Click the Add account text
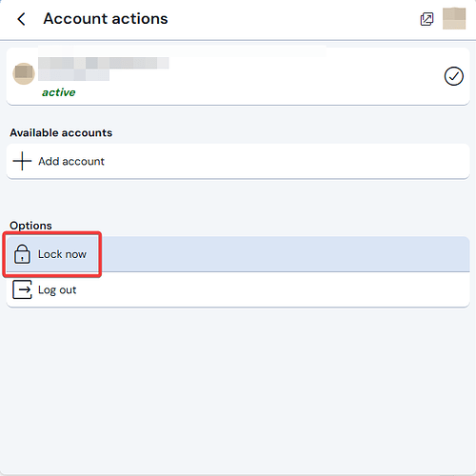 [x=71, y=161]
